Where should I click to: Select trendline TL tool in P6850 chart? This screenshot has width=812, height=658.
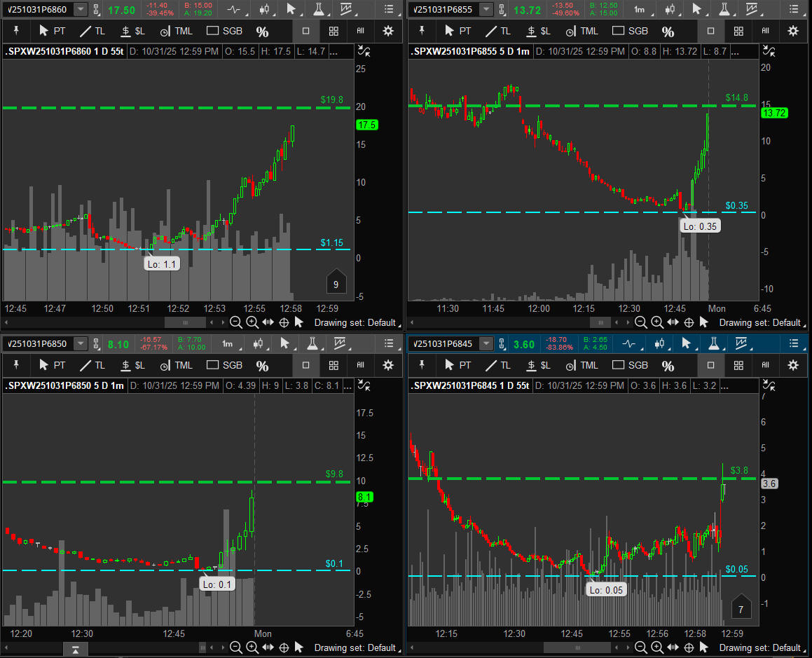(93, 365)
